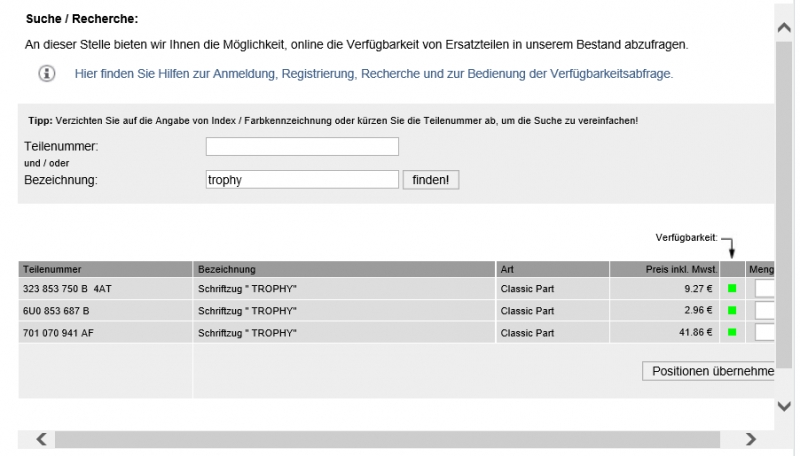Click quantity box for the 41.86 € part
This screenshot has width=800, height=456.
coord(765,332)
